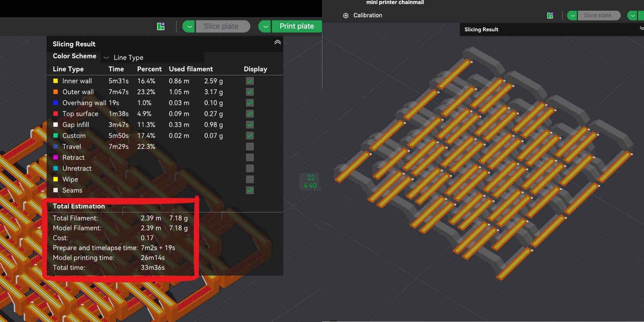Click the Model printing time value 26m14s
This screenshot has width=644, height=322.
click(153, 258)
